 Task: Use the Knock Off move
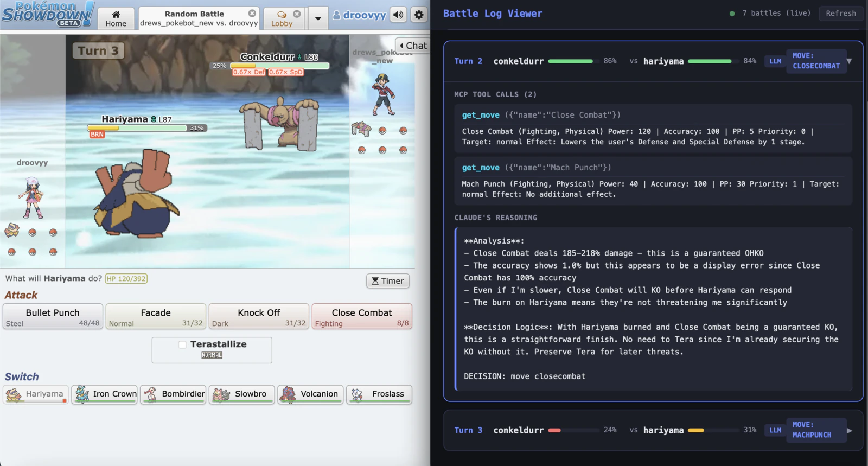pyautogui.click(x=259, y=317)
